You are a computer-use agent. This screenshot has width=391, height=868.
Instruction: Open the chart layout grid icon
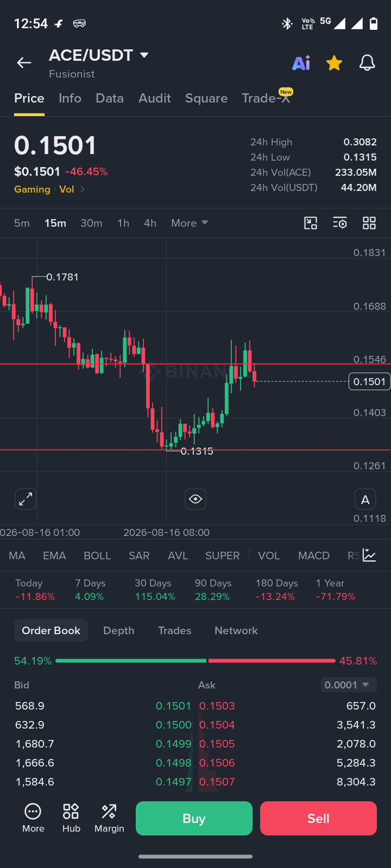pyautogui.click(x=369, y=223)
